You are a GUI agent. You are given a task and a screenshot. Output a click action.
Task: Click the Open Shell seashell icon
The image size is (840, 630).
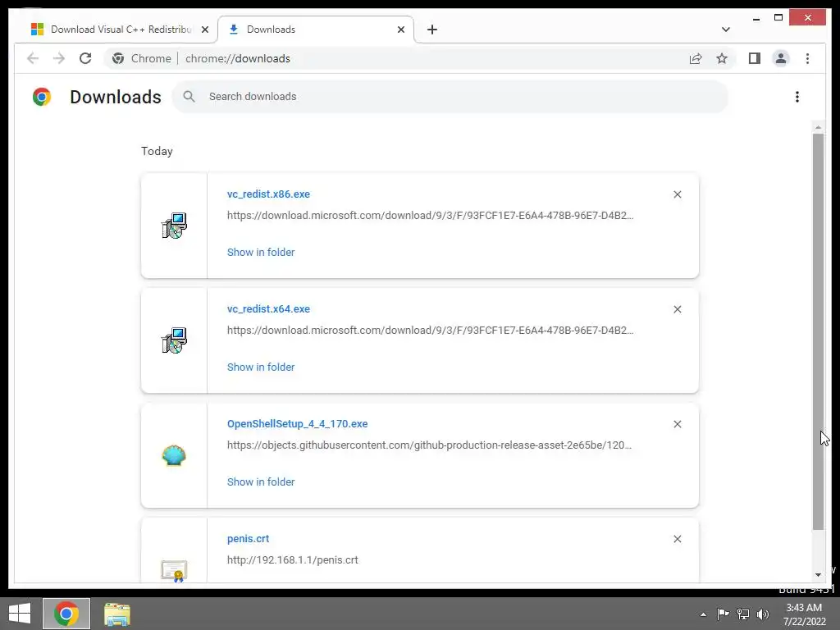coord(174,455)
